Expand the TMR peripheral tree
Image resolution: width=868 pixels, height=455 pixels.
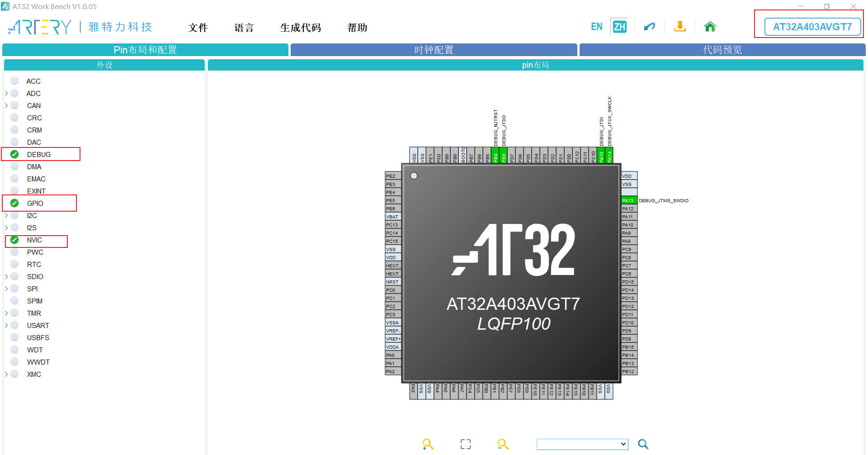[6, 313]
